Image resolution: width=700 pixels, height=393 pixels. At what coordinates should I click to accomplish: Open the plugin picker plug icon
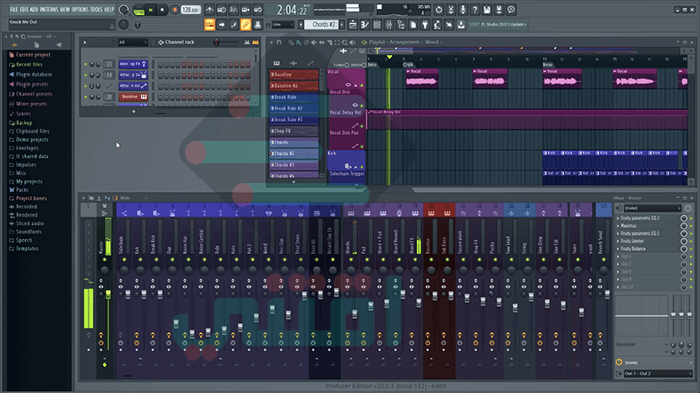point(425,25)
